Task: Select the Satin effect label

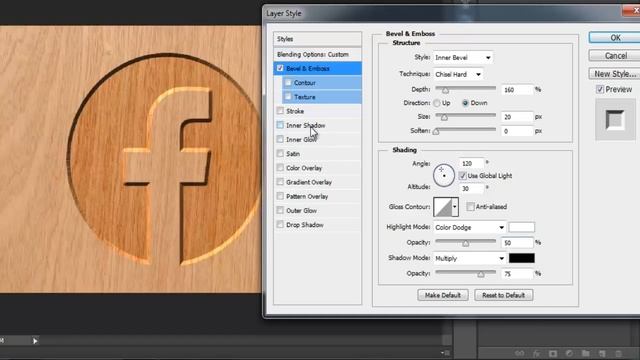Action: coord(293,154)
